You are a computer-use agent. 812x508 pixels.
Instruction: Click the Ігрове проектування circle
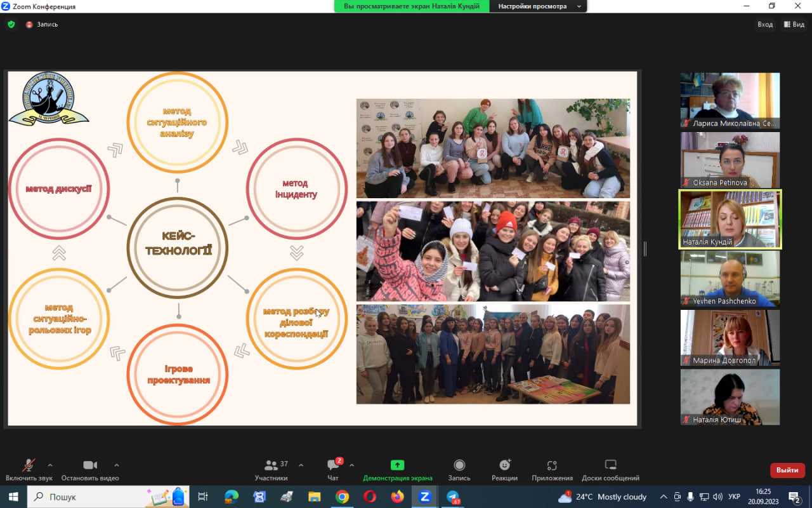[x=178, y=374]
